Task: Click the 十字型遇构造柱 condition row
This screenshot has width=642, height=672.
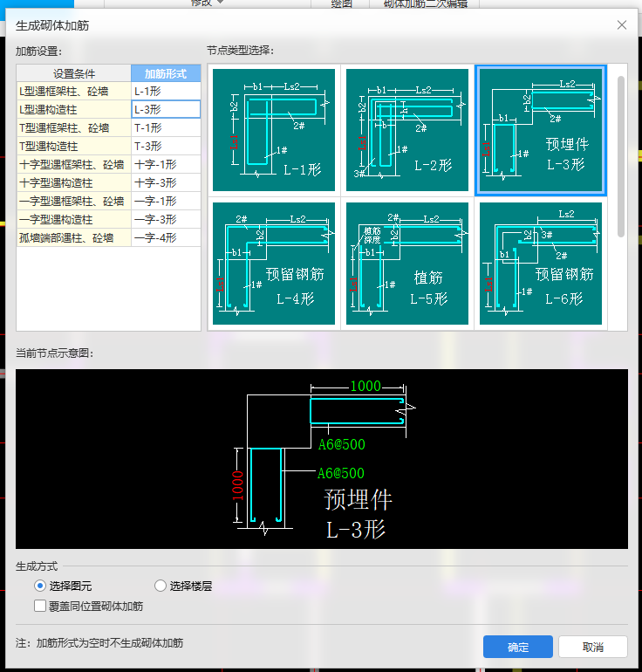Action: pos(73,182)
